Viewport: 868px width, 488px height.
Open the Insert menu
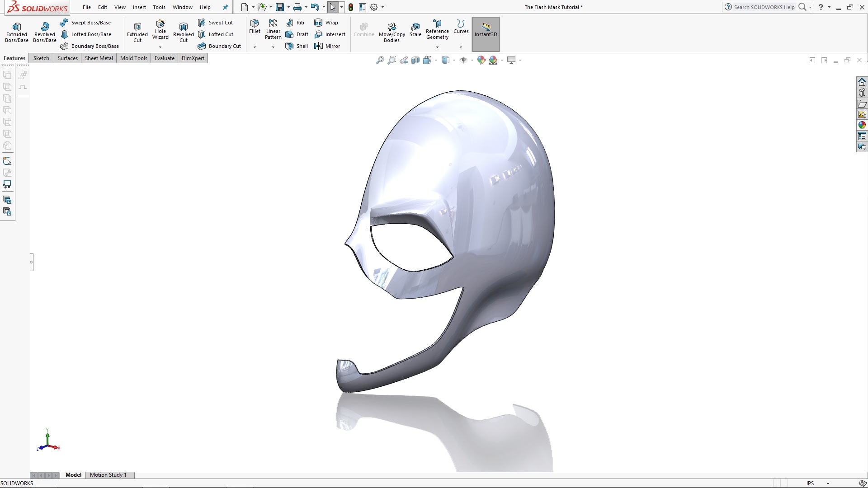point(139,7)
